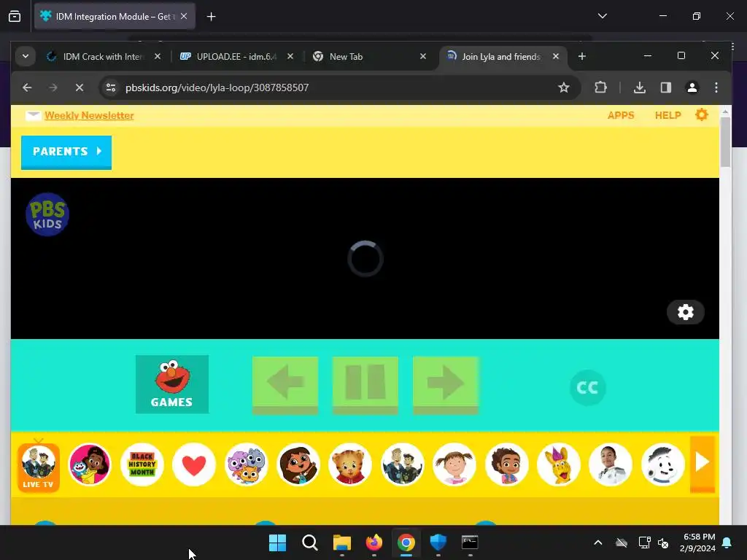Screen dimensions: 747x560
Task: Show hidden system tray icons
Action: [598, 542]
